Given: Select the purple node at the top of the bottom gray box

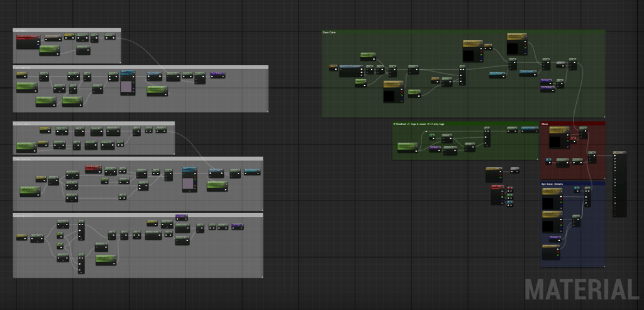Looking at the screenshot, I should (x=182, y=217).
